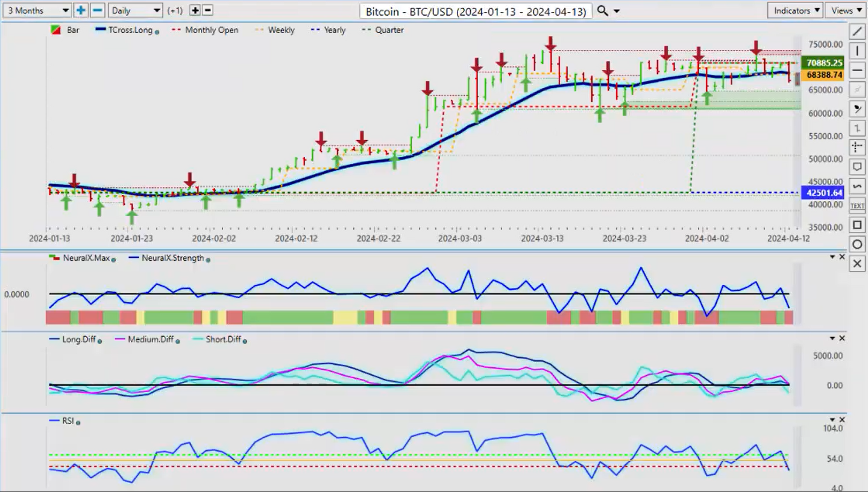Click the 2024-02-12 date axis label

point(296,238)
